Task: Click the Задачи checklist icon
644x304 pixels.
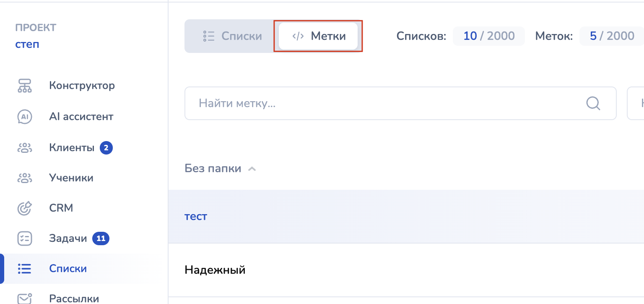Action: 25,239
